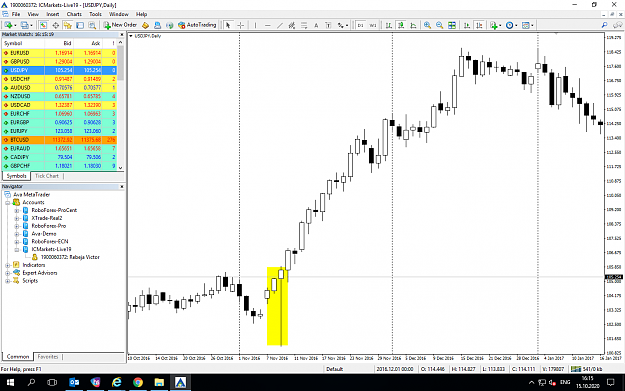Toggle the Navigator panel star-folder icon

click(x=68, y=25)
